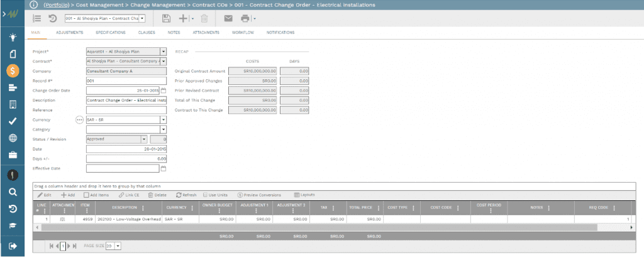Open the checkmark sidebar icon
The width and height of the screenshot is (644, 257).
click(13, 121)
